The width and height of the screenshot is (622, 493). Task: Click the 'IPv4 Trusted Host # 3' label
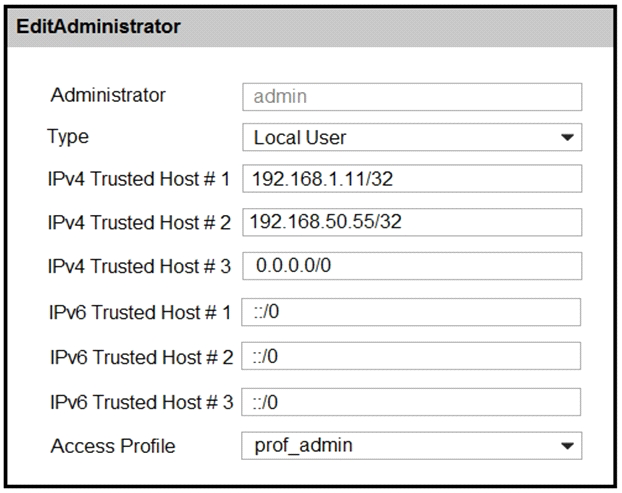tap(140, 267)
